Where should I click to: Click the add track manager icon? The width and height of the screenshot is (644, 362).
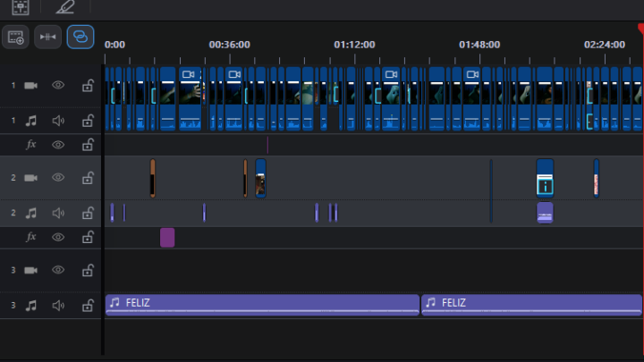pos(15,37)
